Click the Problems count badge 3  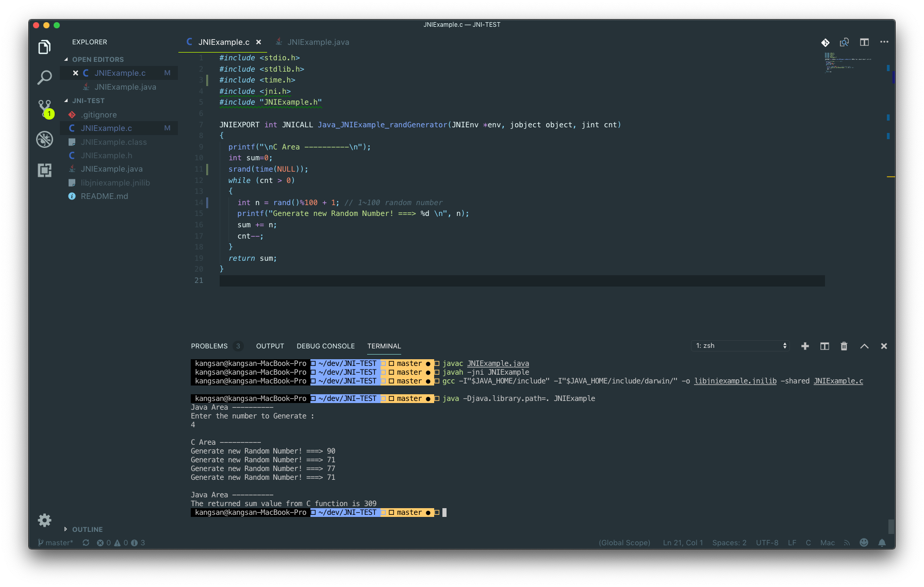[x=238, y=346]
